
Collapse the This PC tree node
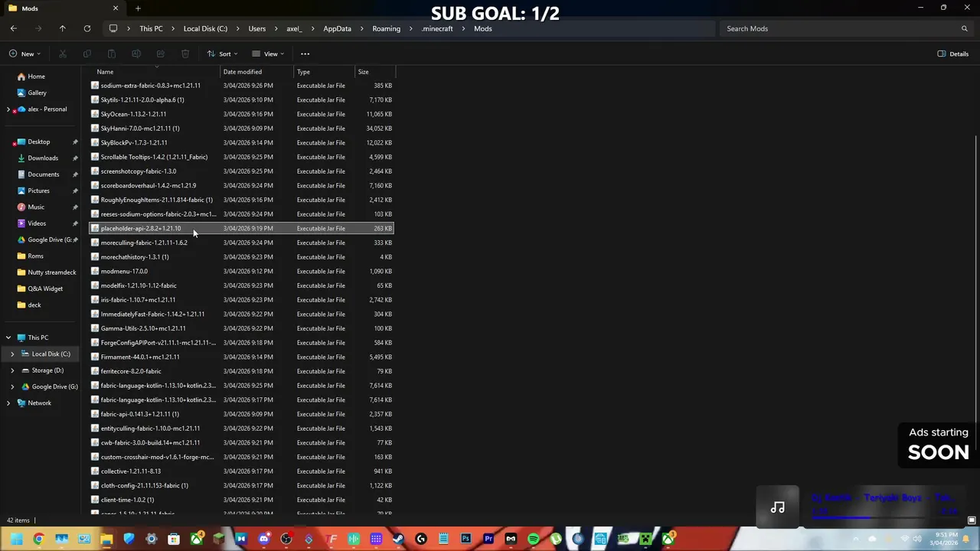(x=8, y=337)
